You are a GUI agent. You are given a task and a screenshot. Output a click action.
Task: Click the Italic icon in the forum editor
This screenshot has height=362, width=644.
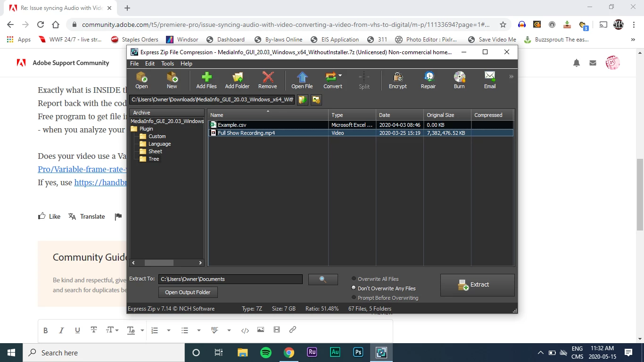tap(61, 330)
